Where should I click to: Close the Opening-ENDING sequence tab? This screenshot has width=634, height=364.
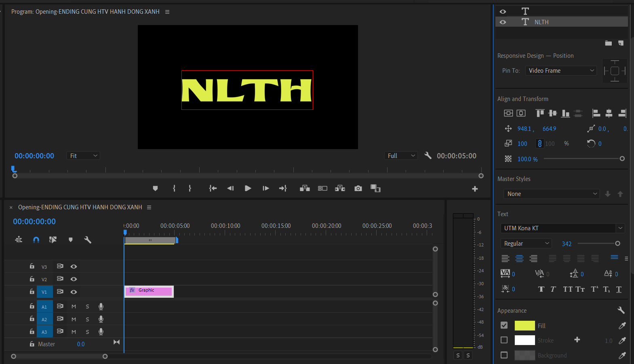pyautogui.click(x=11, y=207)
